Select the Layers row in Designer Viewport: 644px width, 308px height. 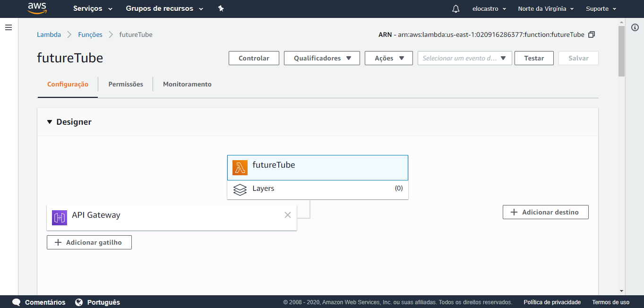click(318, 189)
